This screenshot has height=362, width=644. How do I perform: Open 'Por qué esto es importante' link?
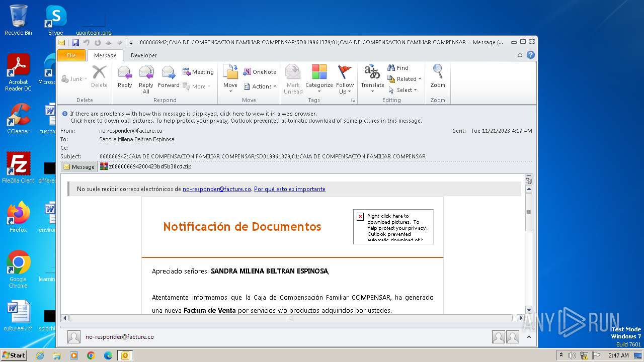pyautogui.click(x=290, y=189)
